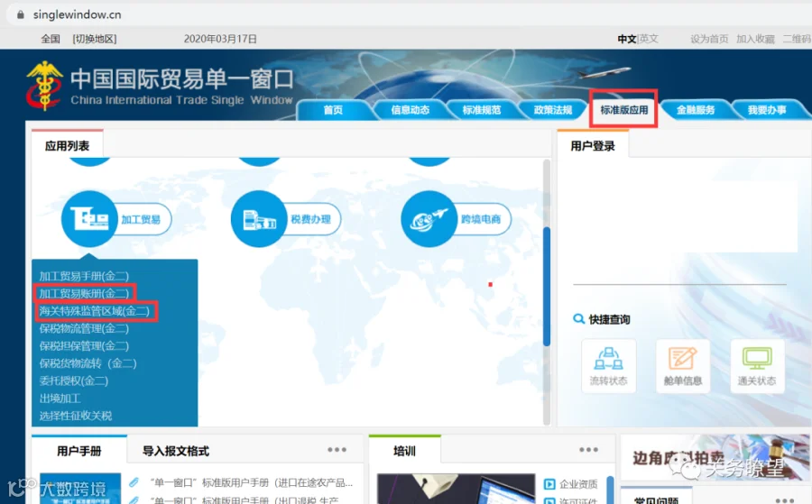Open the 加工贸易 round icon
The height and width of the screenshot is (504, 812).
[89, 219]
